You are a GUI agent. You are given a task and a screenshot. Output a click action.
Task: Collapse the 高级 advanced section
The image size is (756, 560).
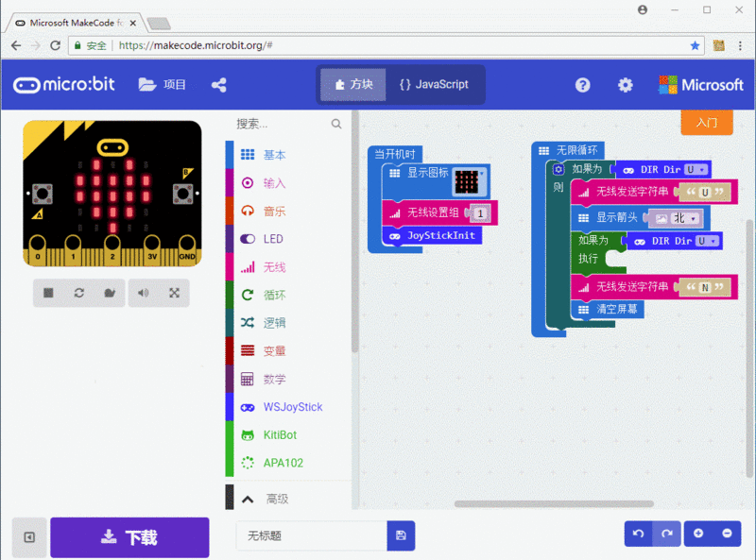pyautogui.click(x=288, y=499)
